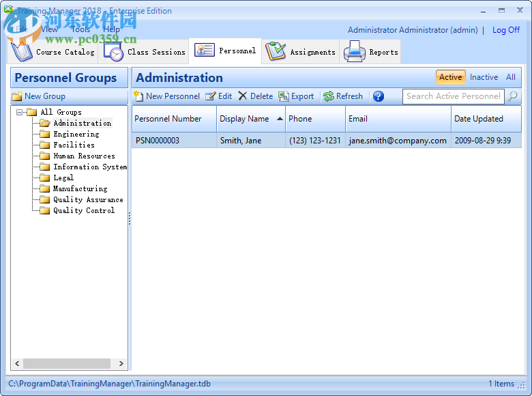The width and height of the screenshot is (532, 396).
Task: Click the Engineering folder icon
Action: pyautogui.click(x=45, y=134)
